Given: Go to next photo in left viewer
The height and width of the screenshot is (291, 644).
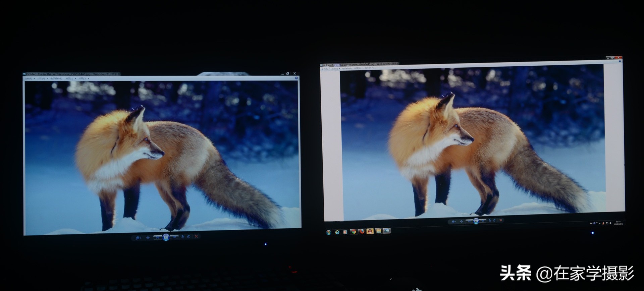Looking at the screenshot, I should click(174, 237).
